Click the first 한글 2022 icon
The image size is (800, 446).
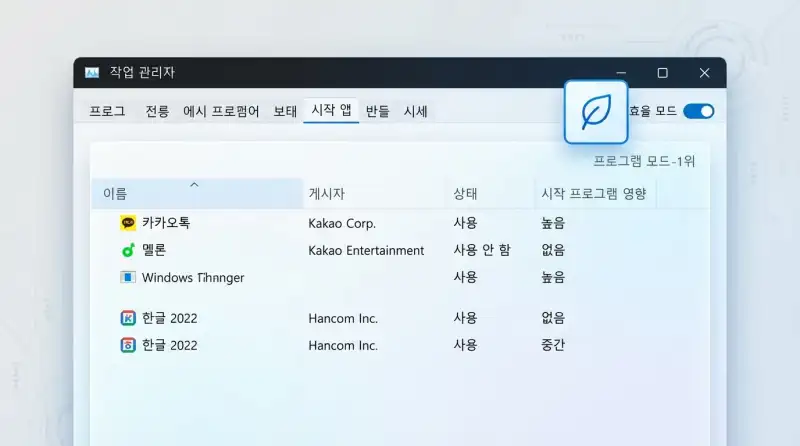(x=128, y=318)
